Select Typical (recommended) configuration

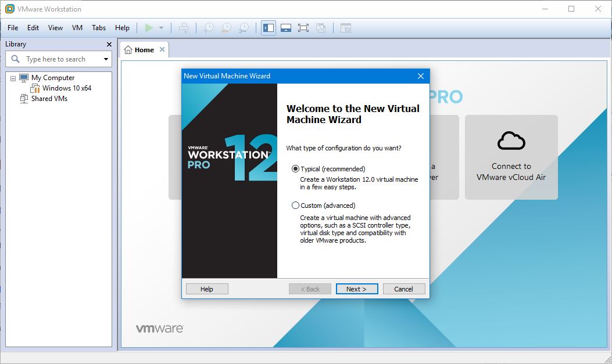pyautogui.click(x=296, y=169)
